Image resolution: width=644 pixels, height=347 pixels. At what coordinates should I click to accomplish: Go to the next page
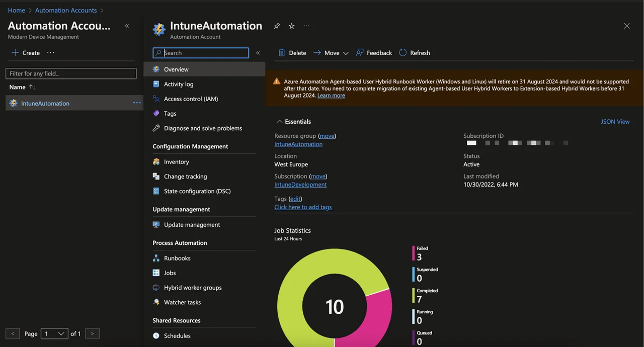pyautogui.click(x=93, y=333)
